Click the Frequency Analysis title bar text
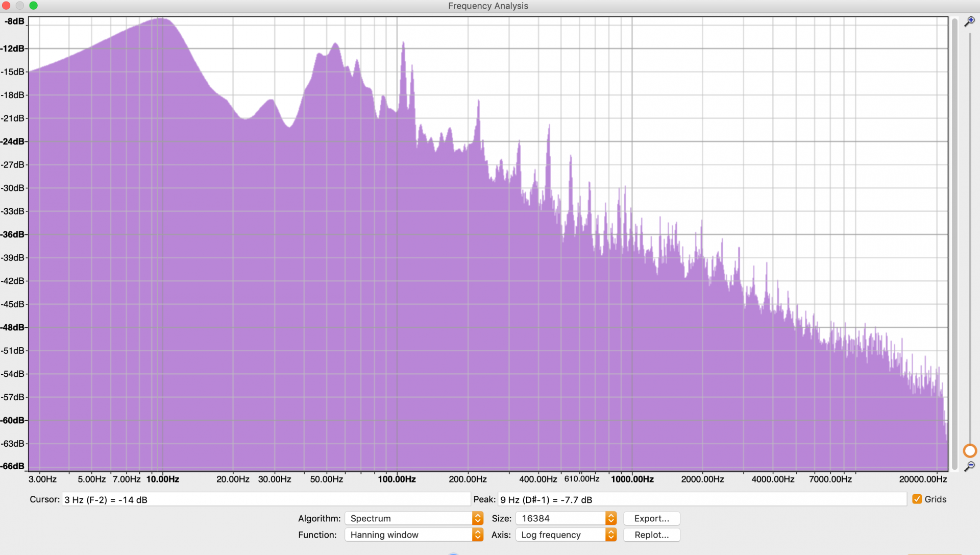Viewport: 980px width, 555px height. pyautogui.click(x=488, y=6)
